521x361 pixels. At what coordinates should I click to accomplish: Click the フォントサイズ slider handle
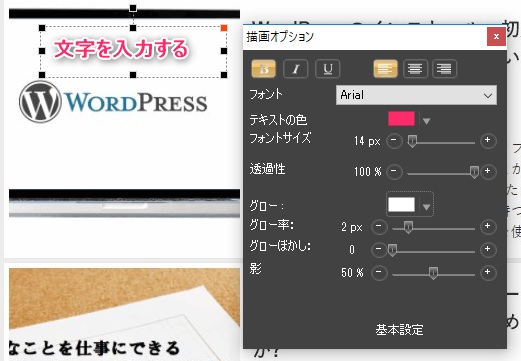coord(412,141)
